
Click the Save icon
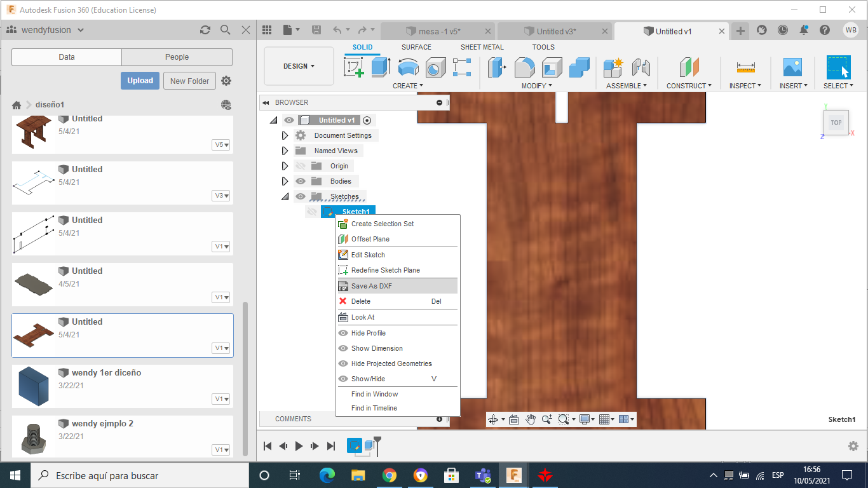[x=316, y=30]
